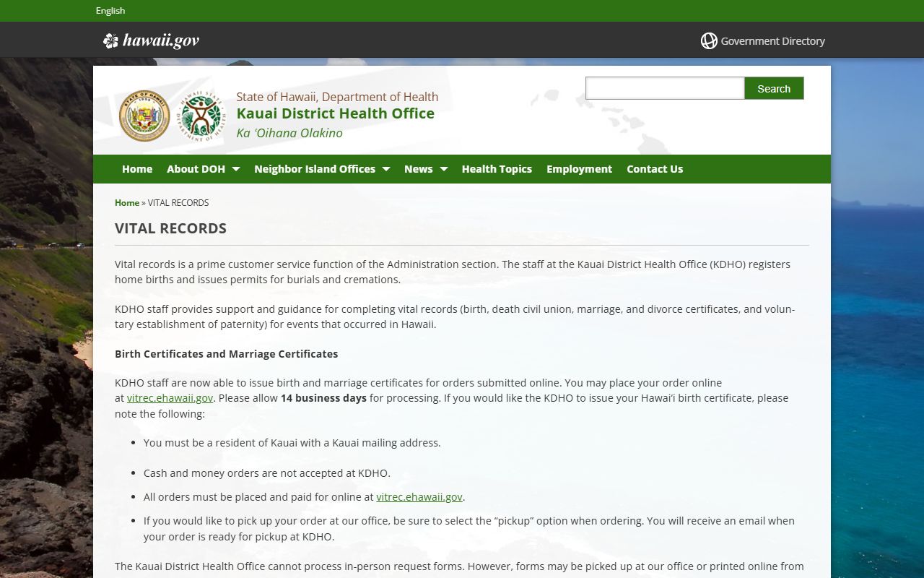This screenshot has height=578, width=924.
Task: Click the Home breadcrumb link
Action: 127,203
